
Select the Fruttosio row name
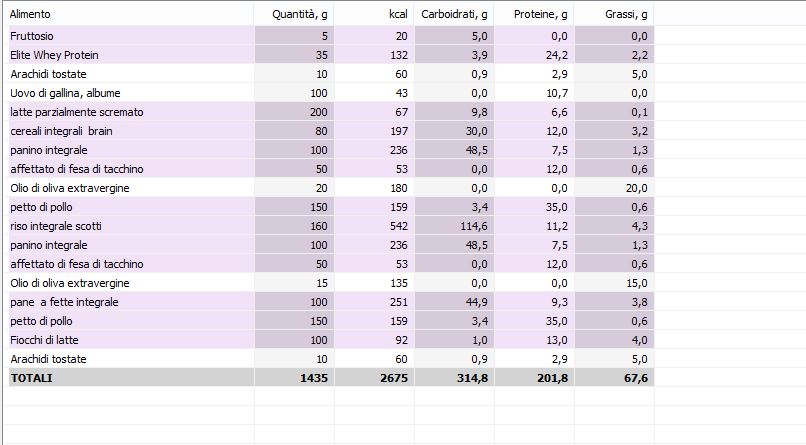click(33, 36)
